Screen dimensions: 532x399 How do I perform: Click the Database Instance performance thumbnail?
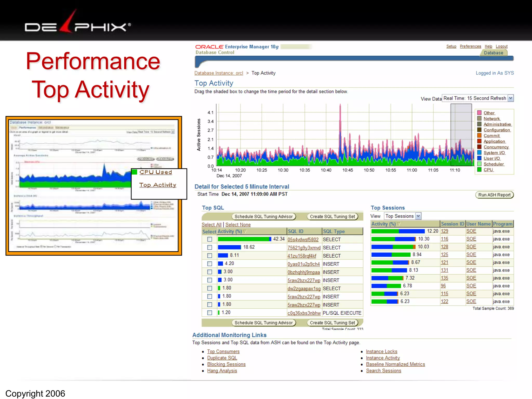tap(94, 186)
